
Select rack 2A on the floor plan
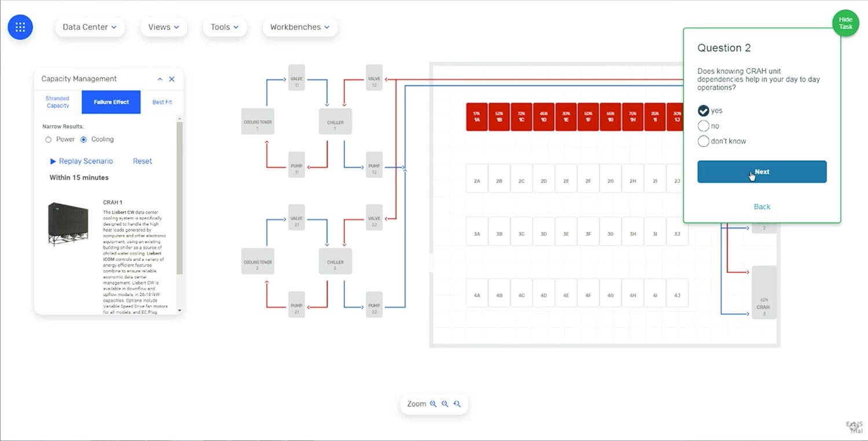pyautogui.click(x=477, y=178)
